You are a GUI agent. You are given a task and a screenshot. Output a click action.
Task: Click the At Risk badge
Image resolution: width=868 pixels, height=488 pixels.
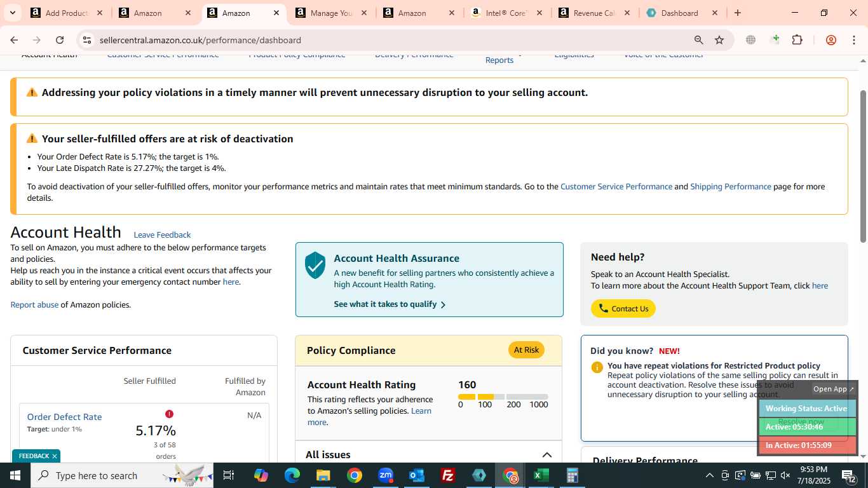coord(526,350)
